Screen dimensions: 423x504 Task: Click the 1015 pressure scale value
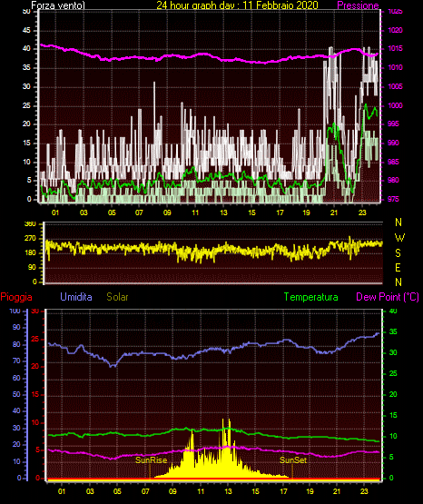click(x=395, y=48)
